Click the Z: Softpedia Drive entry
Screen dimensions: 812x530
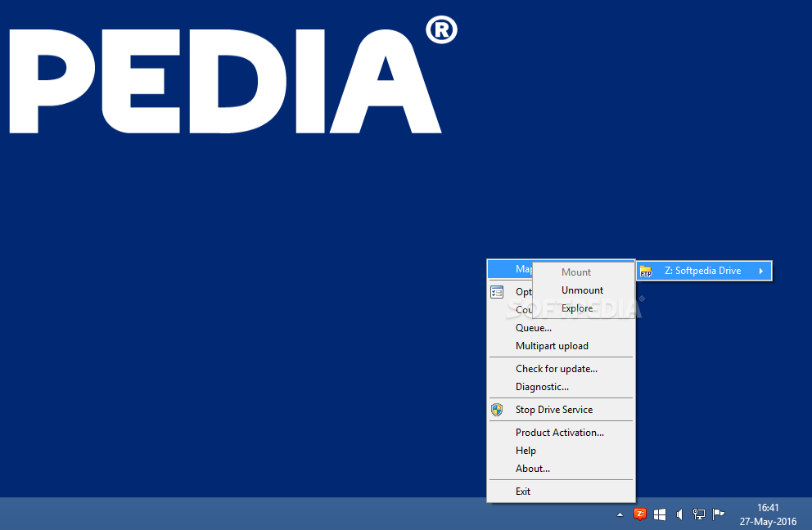[x=704, y=271]
